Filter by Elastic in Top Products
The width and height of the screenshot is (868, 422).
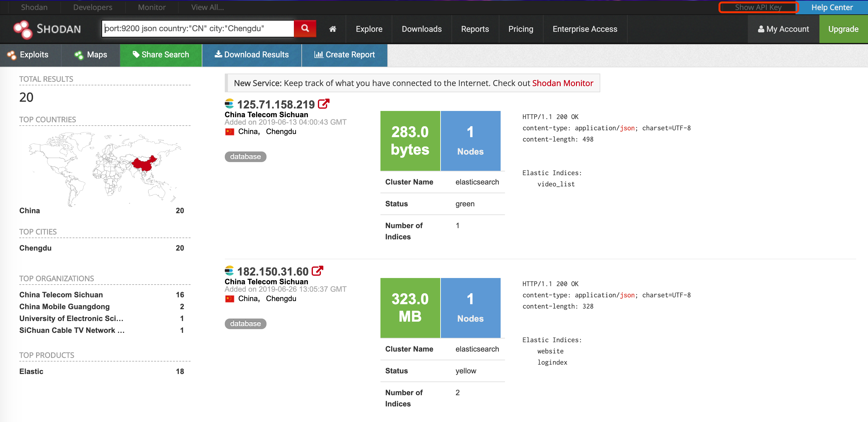pyautogui.click(x=31, y=371)
